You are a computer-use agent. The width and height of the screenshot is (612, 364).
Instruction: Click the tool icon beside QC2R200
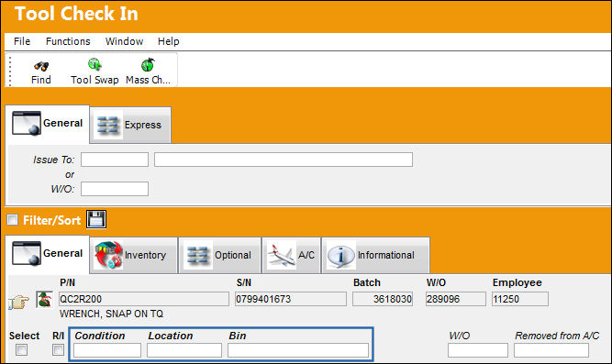(44, 299)
